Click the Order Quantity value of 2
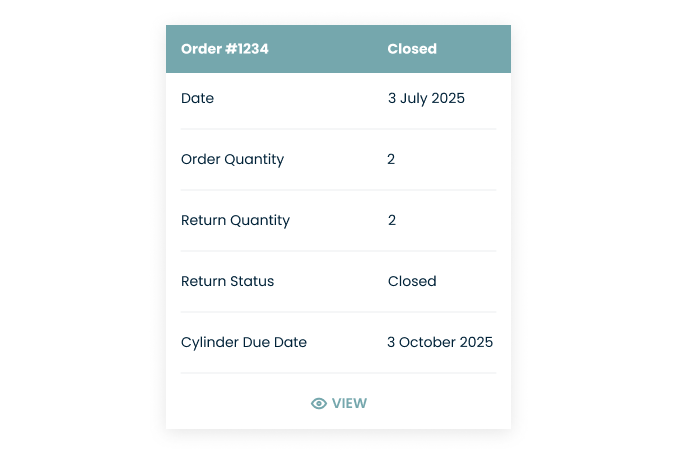This screenshot has width=700, height=453. [x=391, y=160]
